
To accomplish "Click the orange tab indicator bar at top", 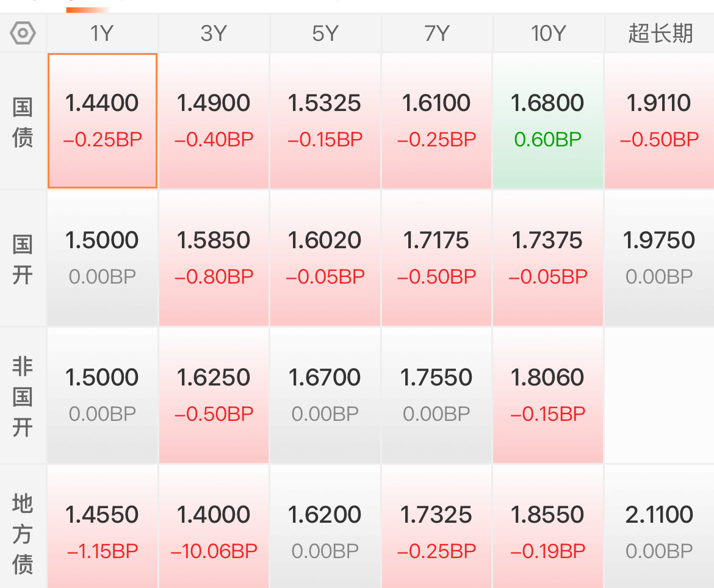I will coord(87,10).
